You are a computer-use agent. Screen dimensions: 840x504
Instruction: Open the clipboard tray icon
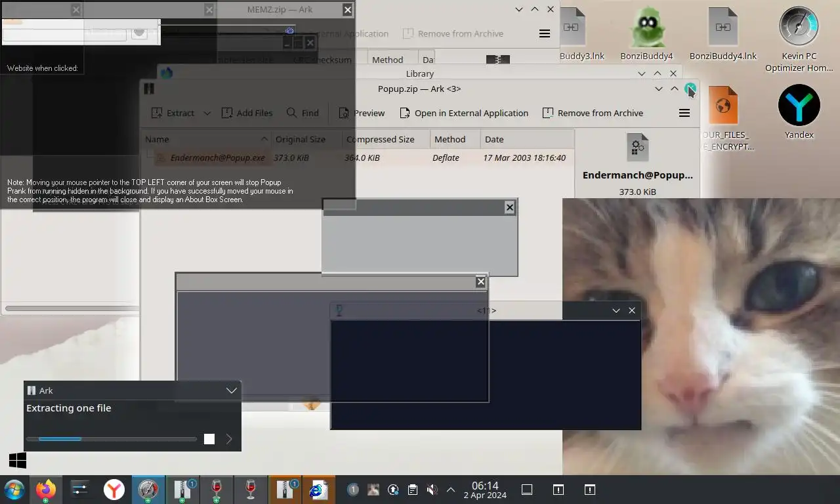point(412,490)
